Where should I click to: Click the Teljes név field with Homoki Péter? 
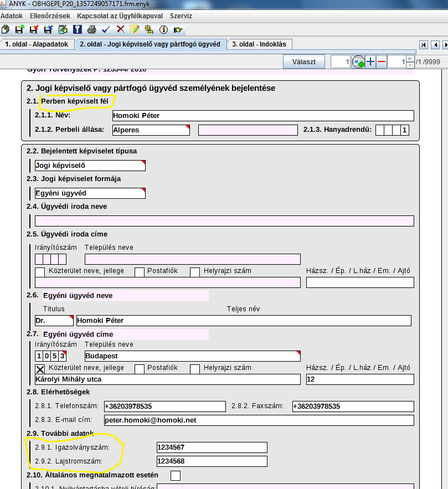point(244,321)
